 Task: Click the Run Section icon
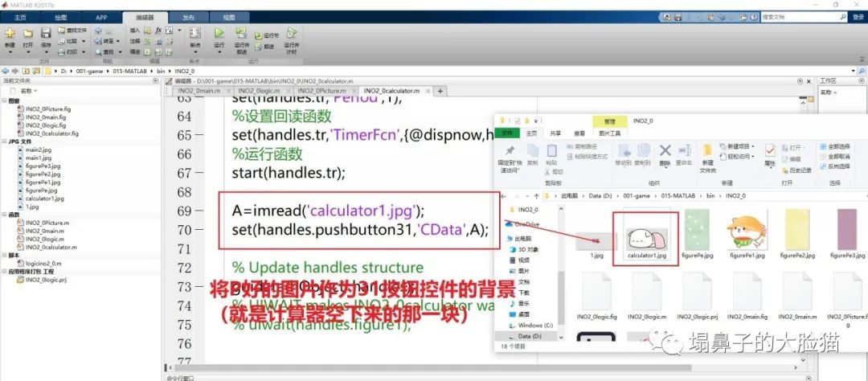point(259,35)
